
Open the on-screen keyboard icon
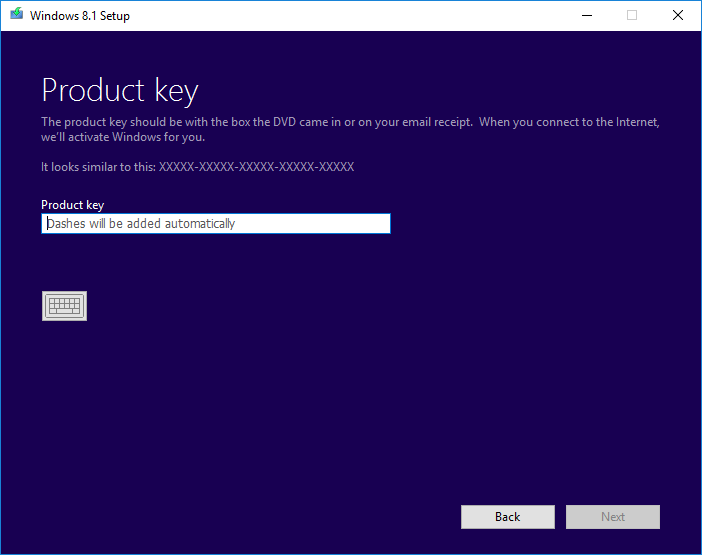(x=64, y=306)
